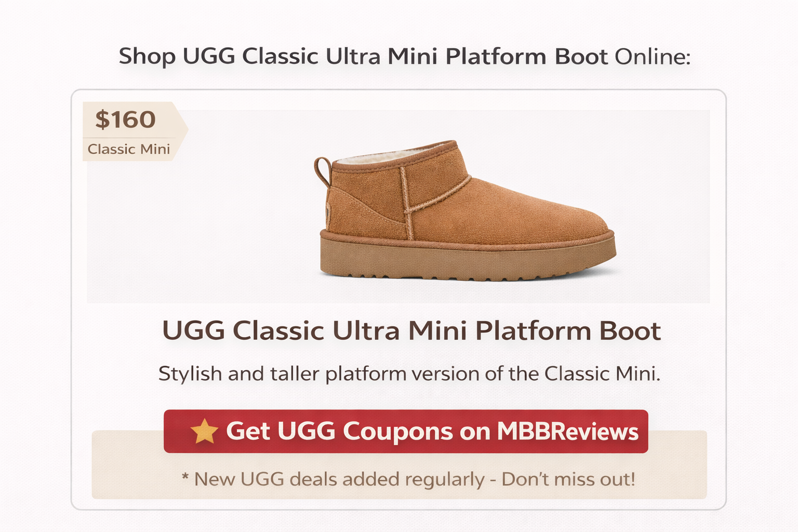Viewport: 798px width, 532px height.
Task: Click the Get UGG Coupons on MBBReviews button
Action: 406,431
